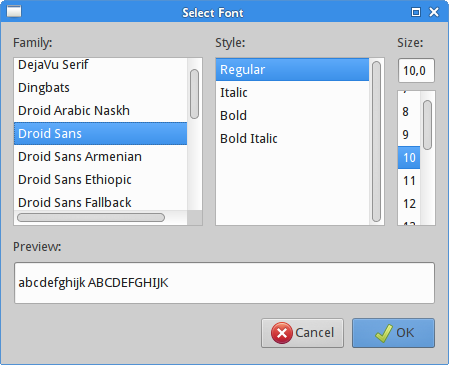Select Droid Arabic Naskh font
Viewport: 449px width, 365px height.
[x=100, y=111]
